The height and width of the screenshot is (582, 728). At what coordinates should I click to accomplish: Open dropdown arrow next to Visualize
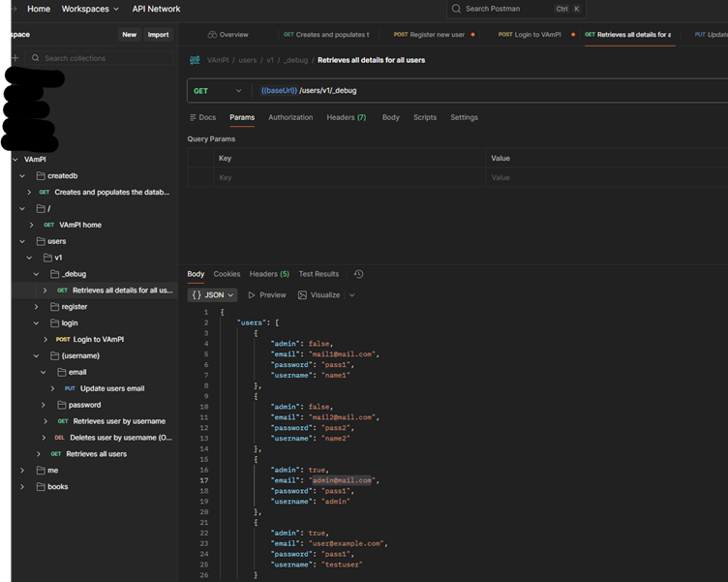[x=352, y=295]
